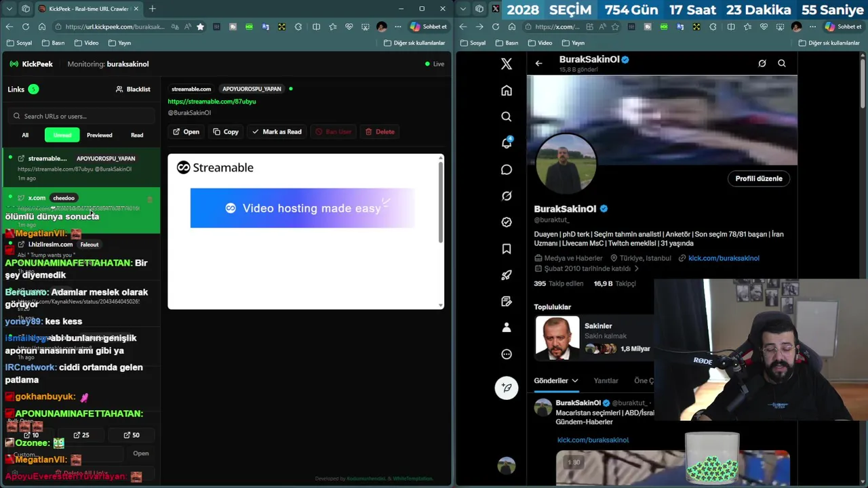
Task: Open Bookmarks icon in X sidebar
Action: pyautogui.click(x=506, y=249)
